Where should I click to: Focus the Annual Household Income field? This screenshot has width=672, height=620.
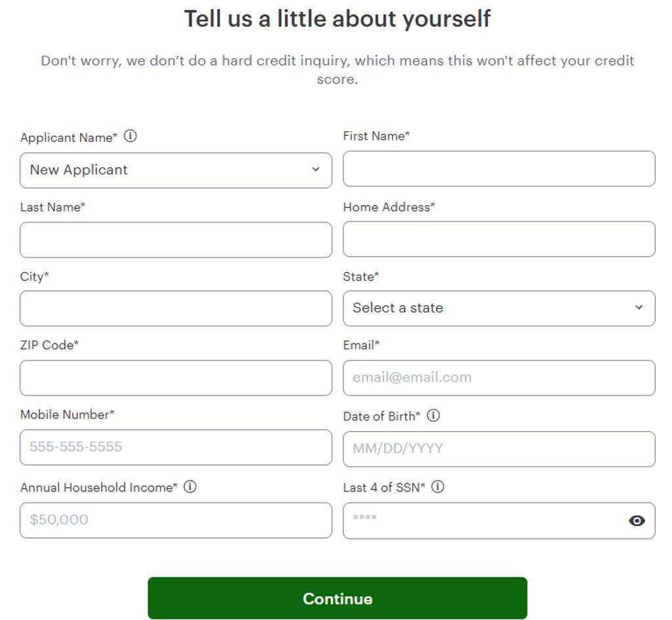click(175, 520)
